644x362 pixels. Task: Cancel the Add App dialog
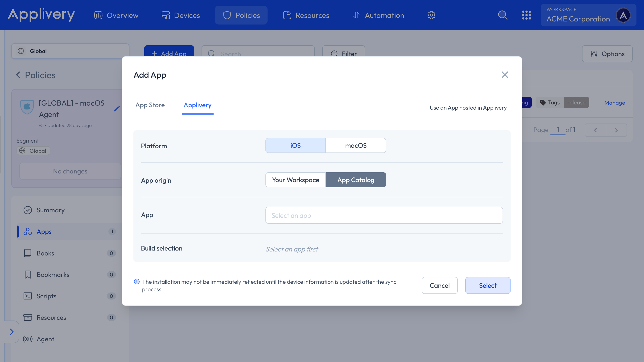click(x=439, y=285)
